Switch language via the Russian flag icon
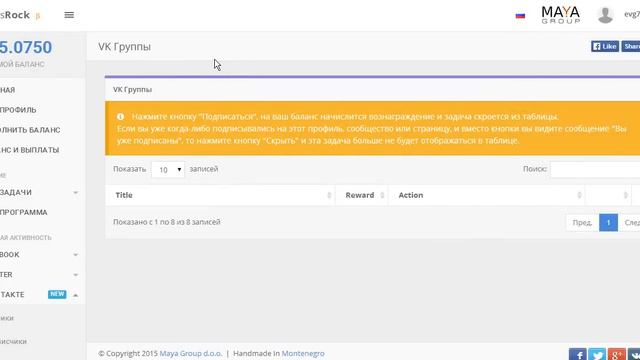 520,16
